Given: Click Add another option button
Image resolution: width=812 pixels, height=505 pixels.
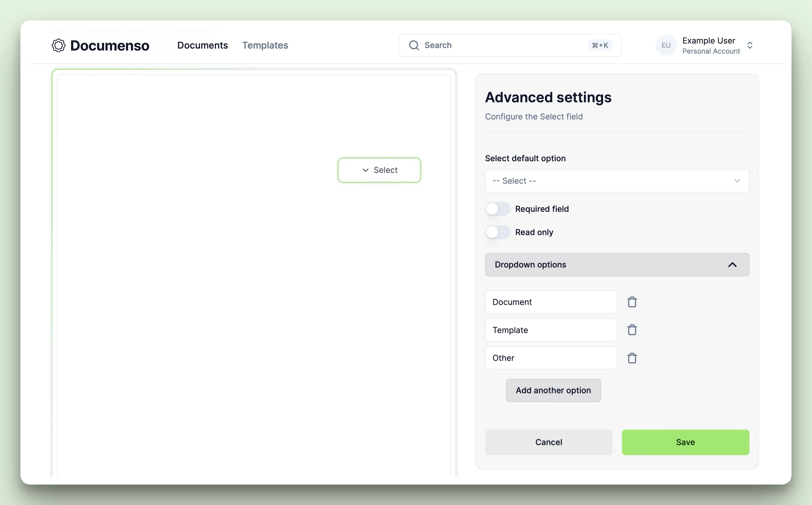Looking at the screenshot, I should pyautogui.click(x=553, y=390).
